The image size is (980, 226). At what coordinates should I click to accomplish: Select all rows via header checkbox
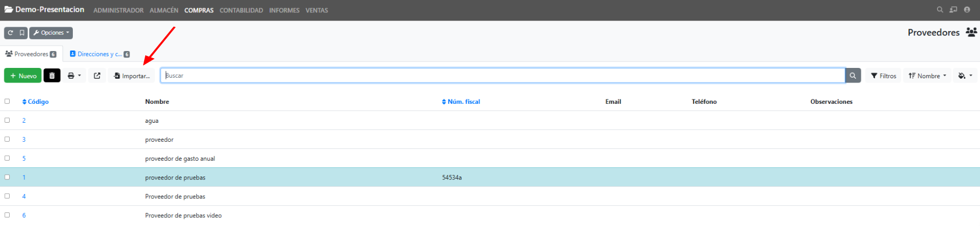[7, 102]
